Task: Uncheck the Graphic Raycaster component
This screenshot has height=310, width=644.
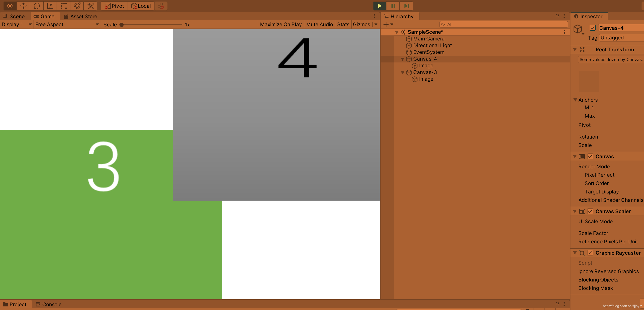Action: 590,253
